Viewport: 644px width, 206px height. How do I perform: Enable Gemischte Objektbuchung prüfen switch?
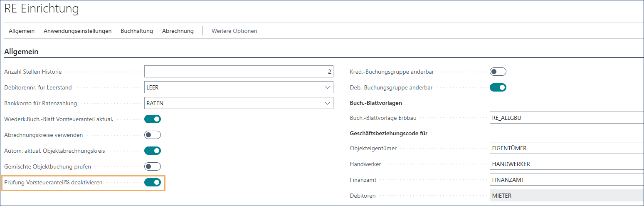point(152,166)
